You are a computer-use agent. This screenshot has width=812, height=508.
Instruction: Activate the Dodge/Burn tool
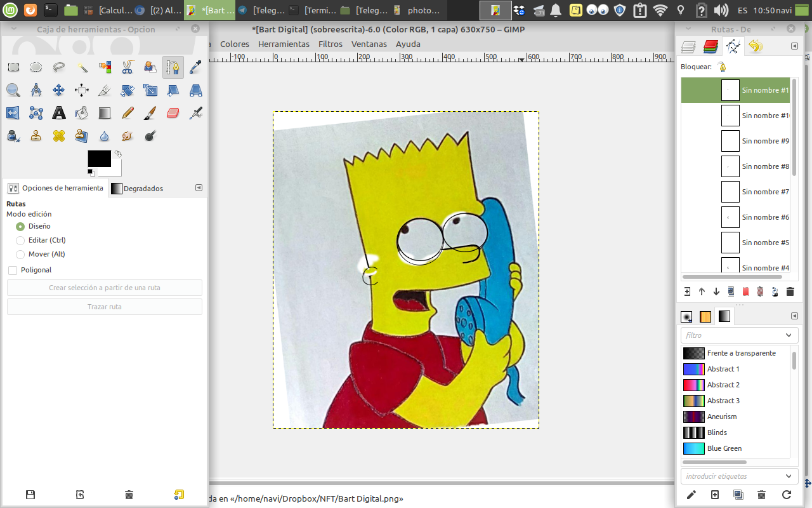pyautogui.click(x=150, y=136)
